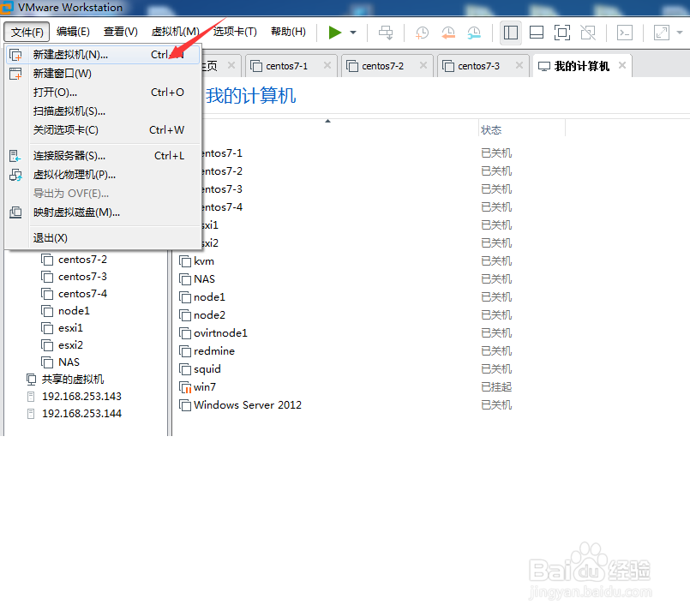Select the 我的计算机 tab
The width and height of the screenshot is (690, 616).
(x=582, y=66)
